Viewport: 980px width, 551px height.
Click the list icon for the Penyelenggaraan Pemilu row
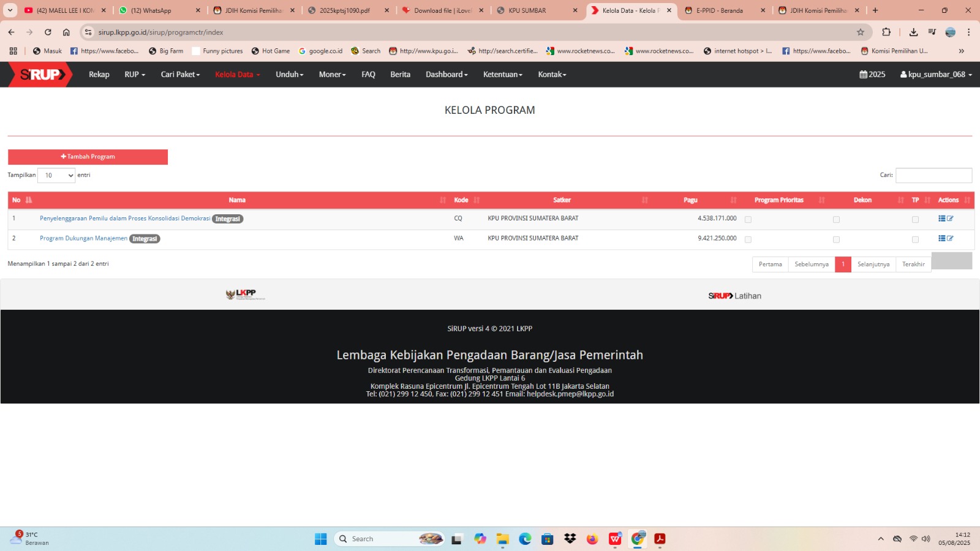coord(941,219)
